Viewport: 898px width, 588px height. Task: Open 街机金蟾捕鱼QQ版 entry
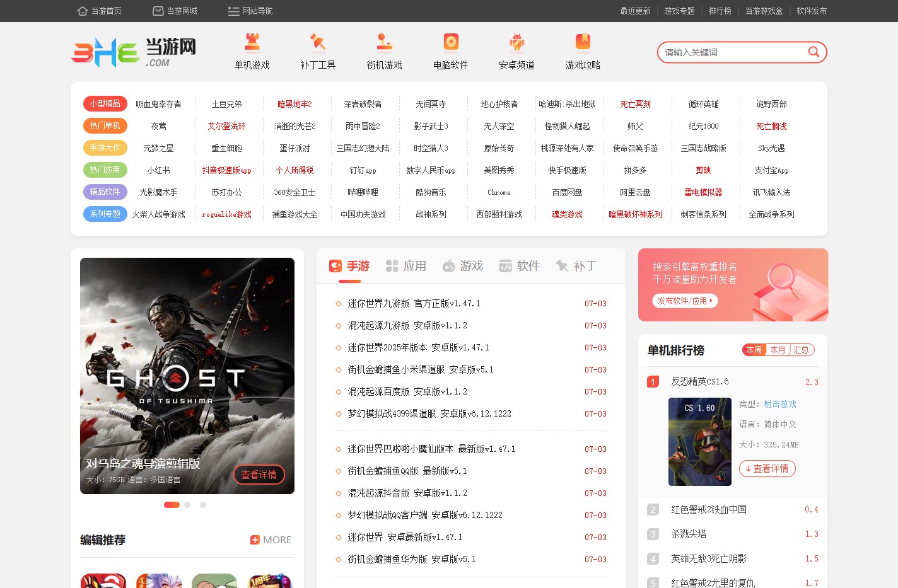click(407, 471)
